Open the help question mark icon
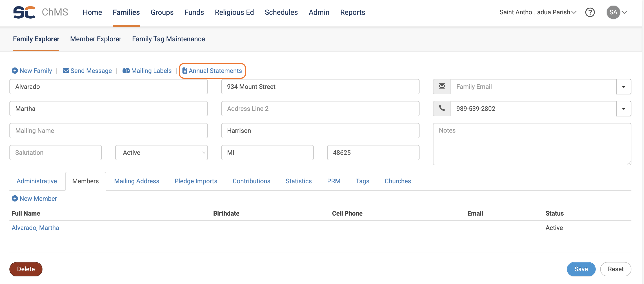Viewport: 644px width, 284px height. (590, 12)
